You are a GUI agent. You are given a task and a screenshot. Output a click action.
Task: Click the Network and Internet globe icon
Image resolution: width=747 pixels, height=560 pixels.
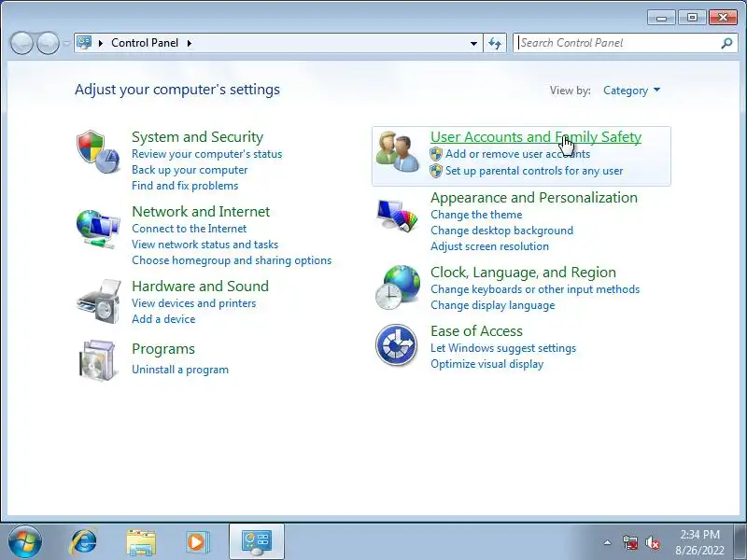[x=98, y=229]
